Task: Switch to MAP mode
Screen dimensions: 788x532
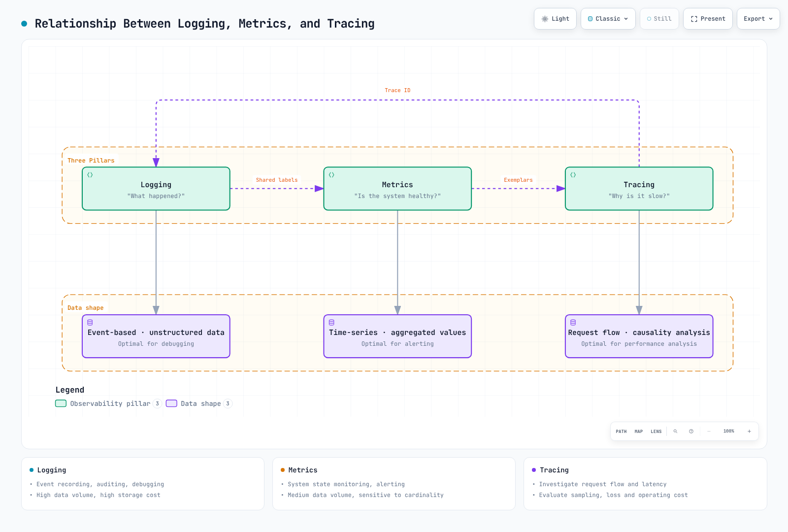Action: pyautogui.click(x=639, y=432)
